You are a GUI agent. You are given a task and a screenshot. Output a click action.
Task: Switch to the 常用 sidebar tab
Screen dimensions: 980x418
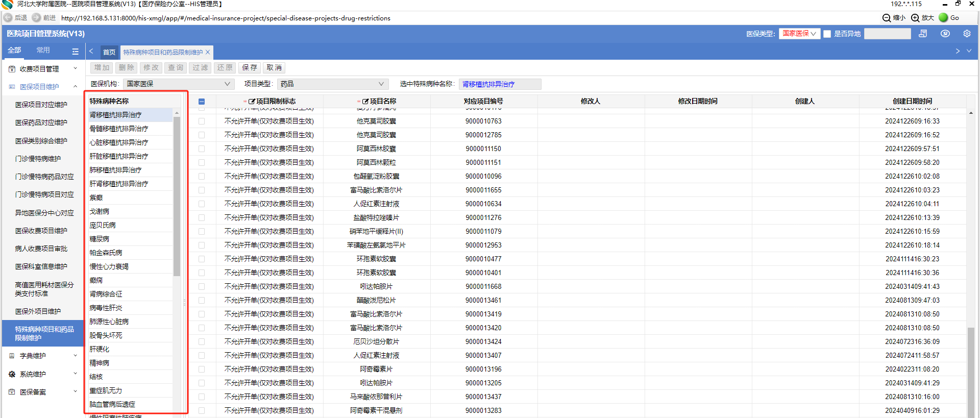click(43, 50)
